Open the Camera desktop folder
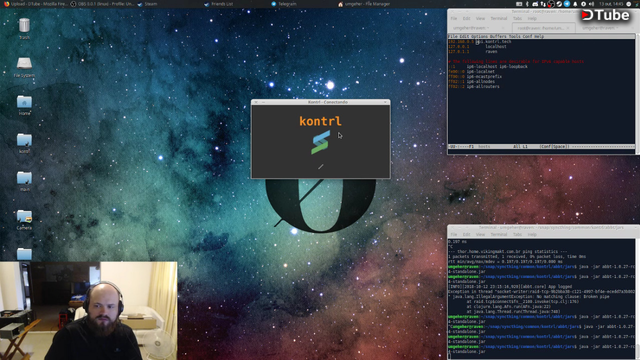 click(24, 219)
